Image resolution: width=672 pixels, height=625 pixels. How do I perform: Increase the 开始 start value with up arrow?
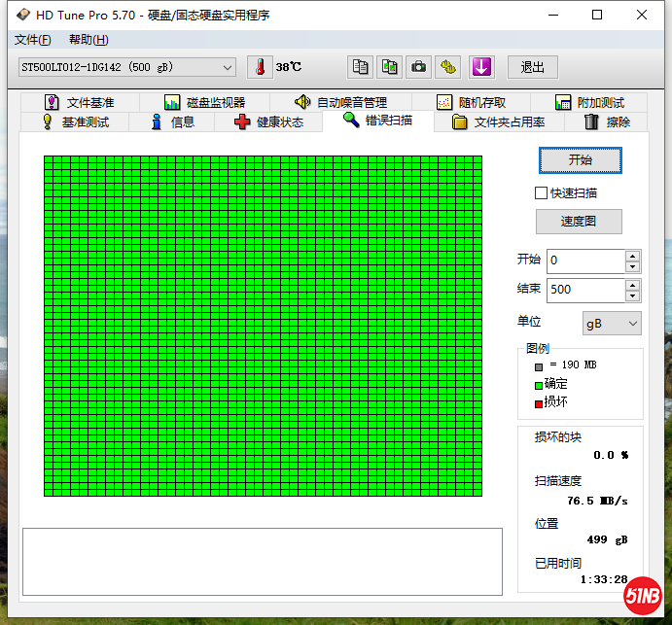[633, 256]
